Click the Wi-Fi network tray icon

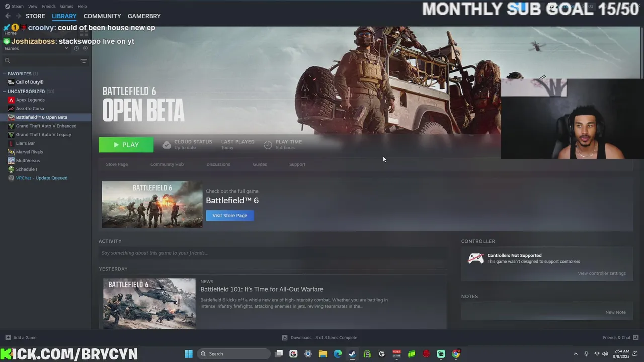click(x=597, y=354)
